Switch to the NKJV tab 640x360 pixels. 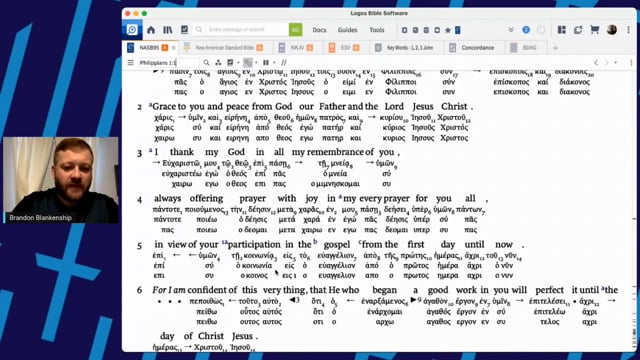(x=297, y=48)
